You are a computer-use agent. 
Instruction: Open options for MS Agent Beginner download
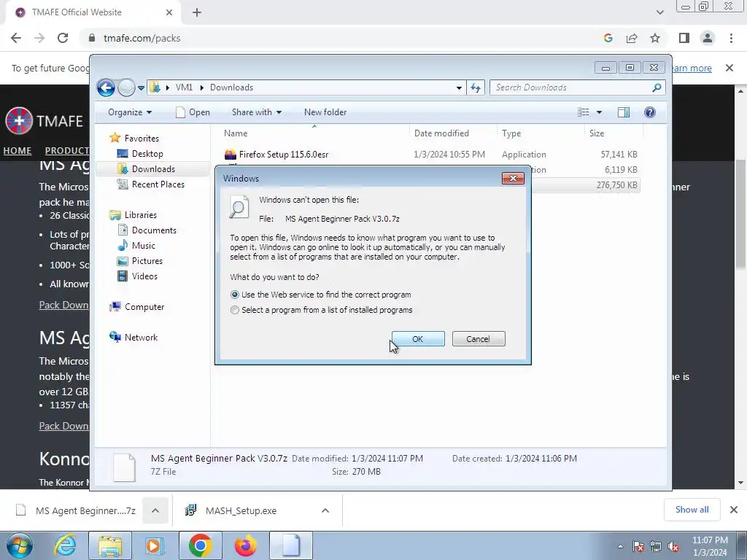(155, 510)
